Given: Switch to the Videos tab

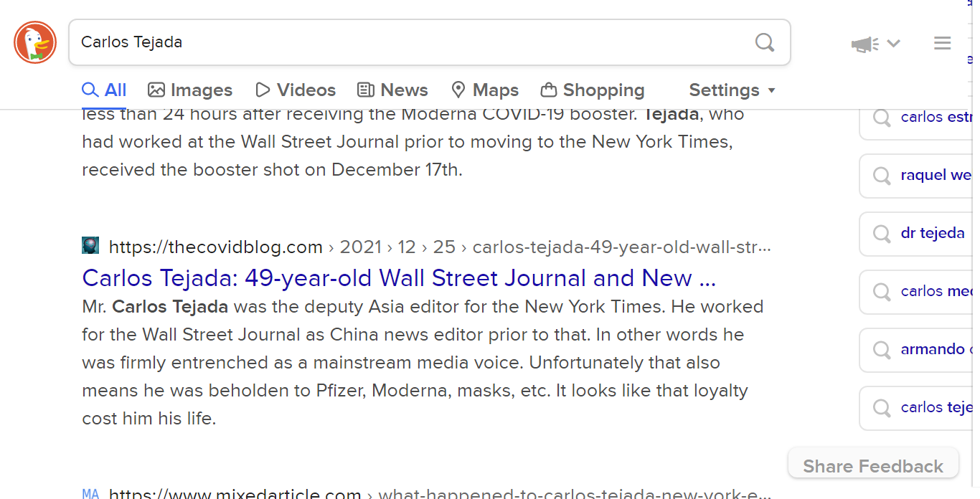Looking at the screenshot, I should 296,90.
